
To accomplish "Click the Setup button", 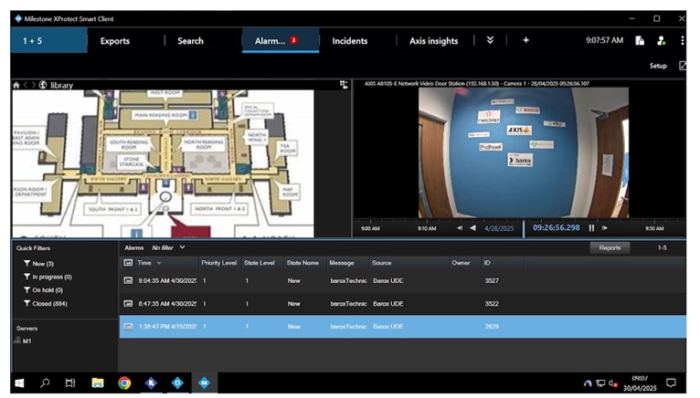I will coord(658,66).
